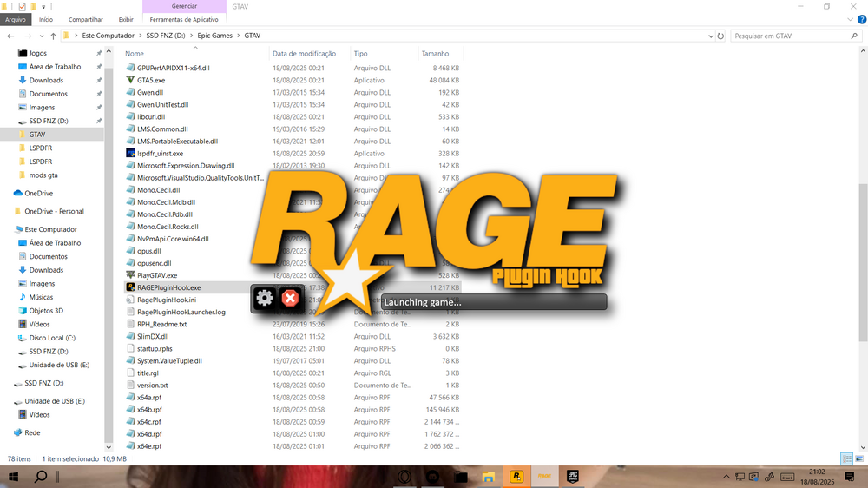Click the GPUPerfAPIDX11-x64.dll file icon

[x=130, y=68]
